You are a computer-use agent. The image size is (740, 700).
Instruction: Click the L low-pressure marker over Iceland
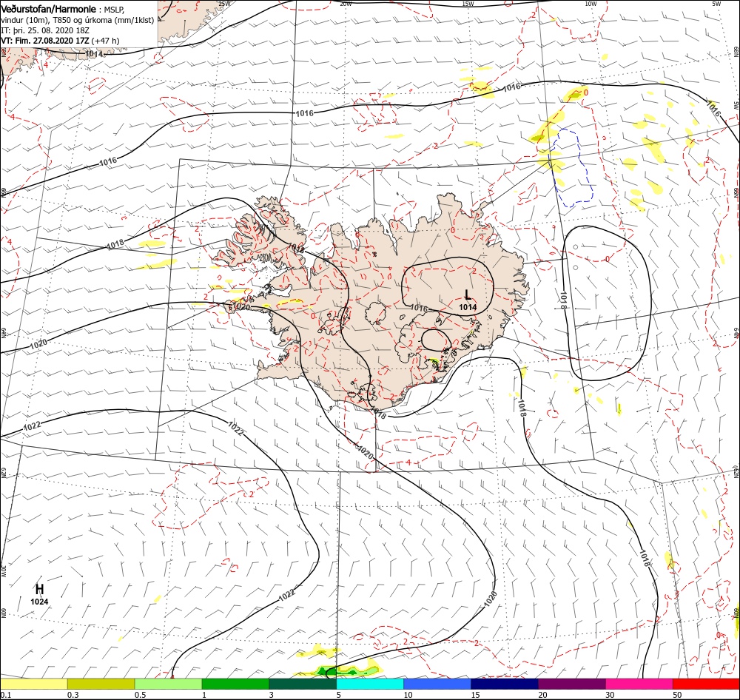[468, 295]
